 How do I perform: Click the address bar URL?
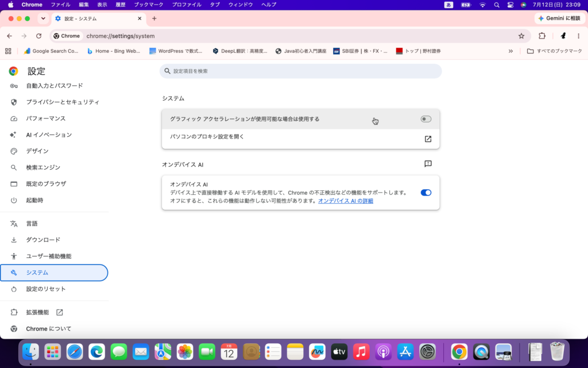pyautogui.click(x=121, y=36)
